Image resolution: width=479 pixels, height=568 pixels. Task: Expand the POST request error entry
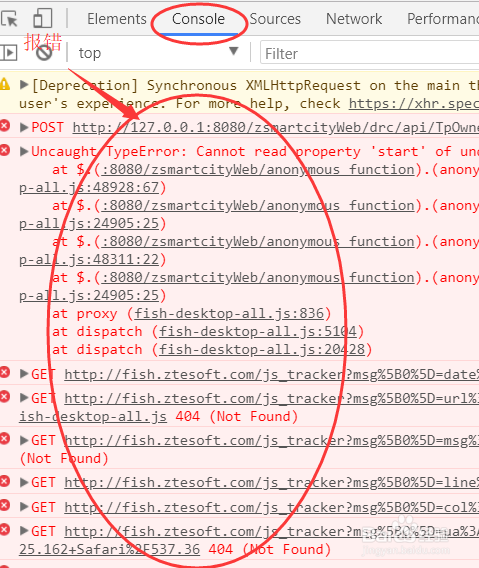pos(24,127)
